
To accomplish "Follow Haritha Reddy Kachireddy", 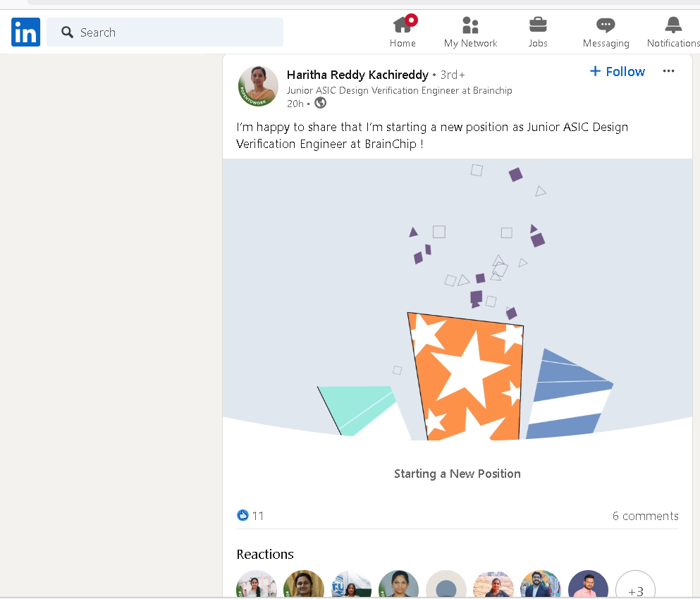I will tap(618, 71).
